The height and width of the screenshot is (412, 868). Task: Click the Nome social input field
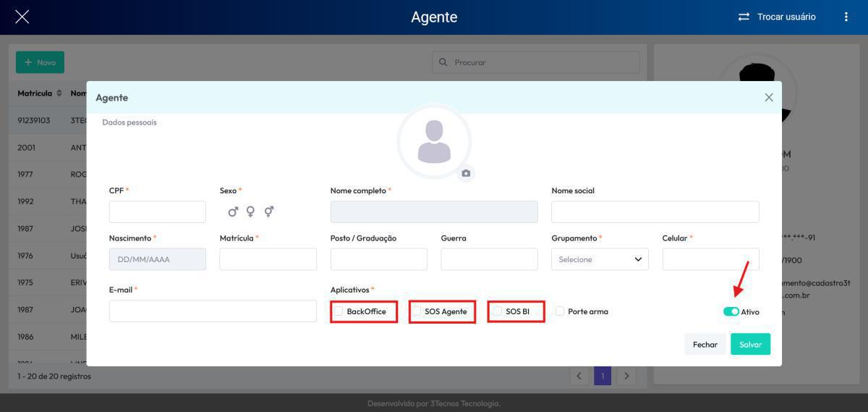coord(655,212)
